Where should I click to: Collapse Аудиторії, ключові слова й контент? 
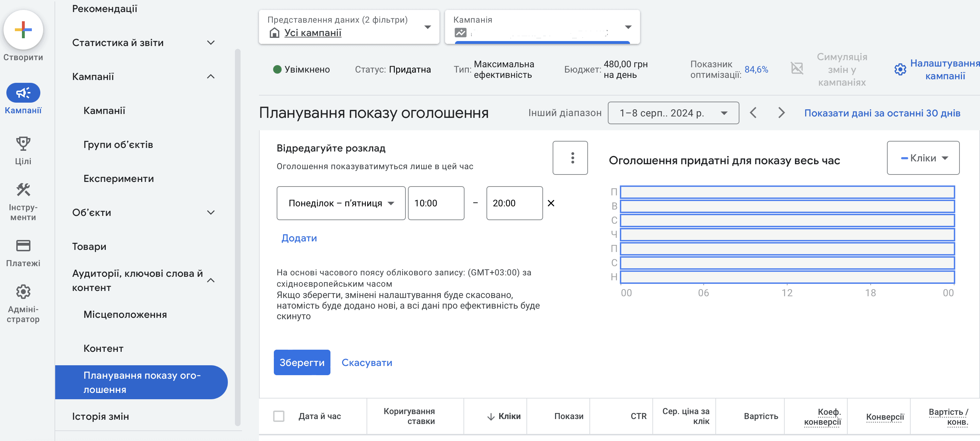coord(211,280)
